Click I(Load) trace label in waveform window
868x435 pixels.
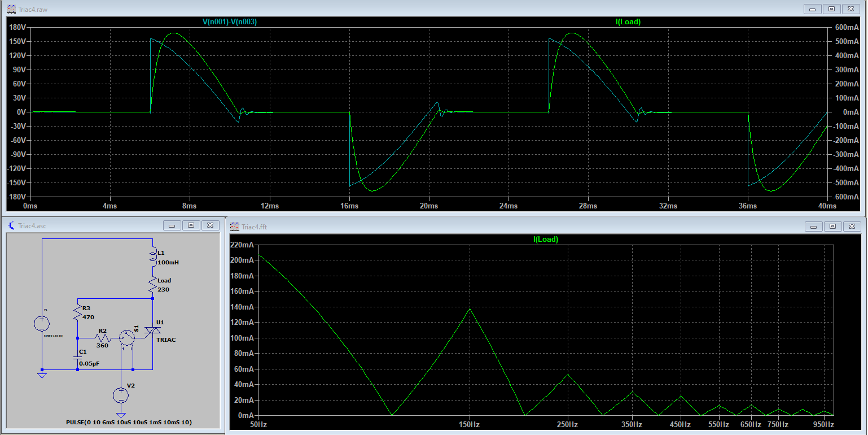click(x=628, y=22)
